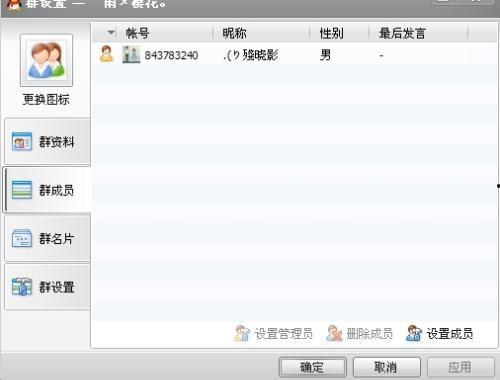Click the 群资料 profile card icon
The image size is (500, 380).
(22, 141)
